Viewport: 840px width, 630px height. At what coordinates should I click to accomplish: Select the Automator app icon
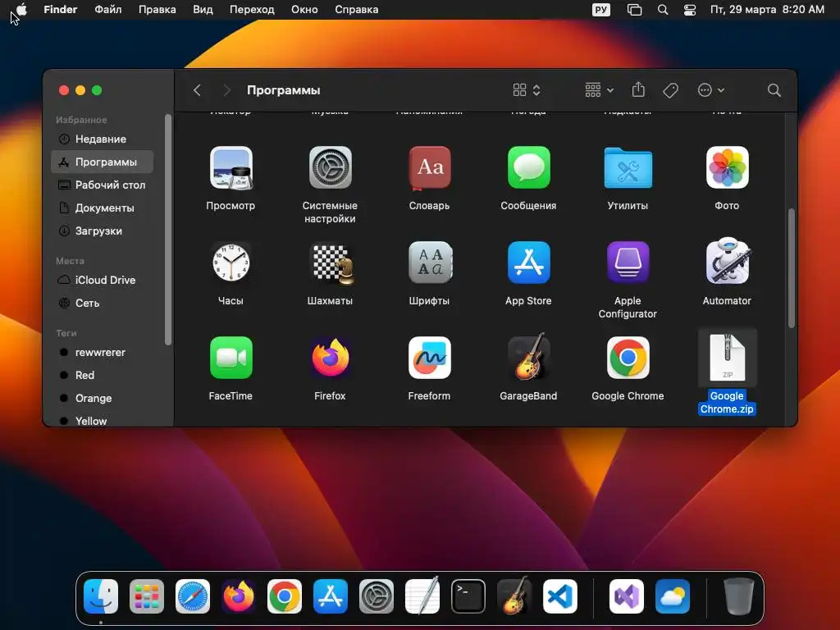(x=727, y=262)
